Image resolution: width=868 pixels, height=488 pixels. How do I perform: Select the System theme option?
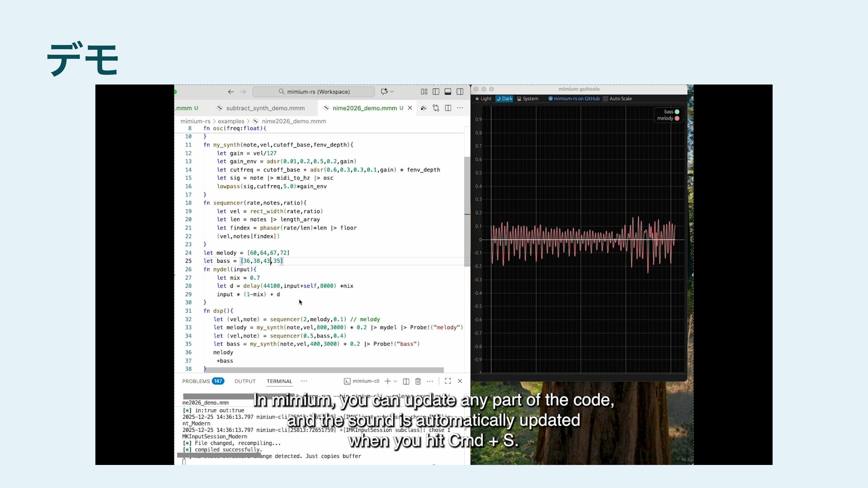click(528, 99)
